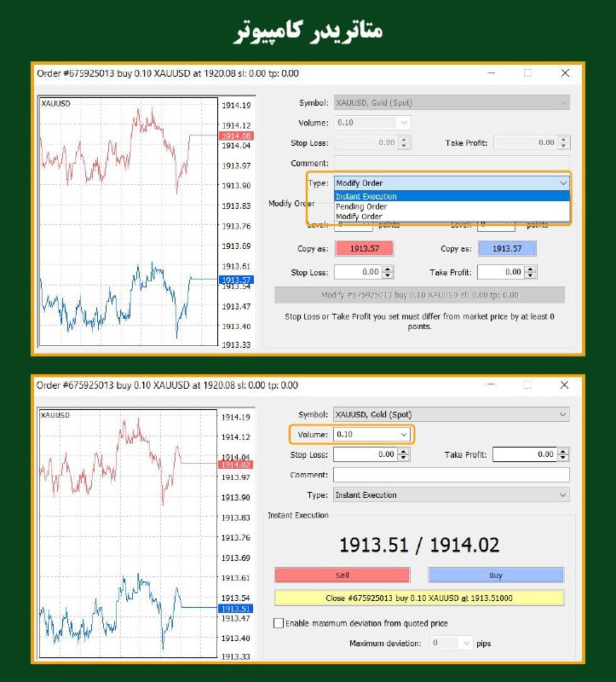
Task: Click the 1913.51 / 1914.02 quote text
Action: pos(419,545)
